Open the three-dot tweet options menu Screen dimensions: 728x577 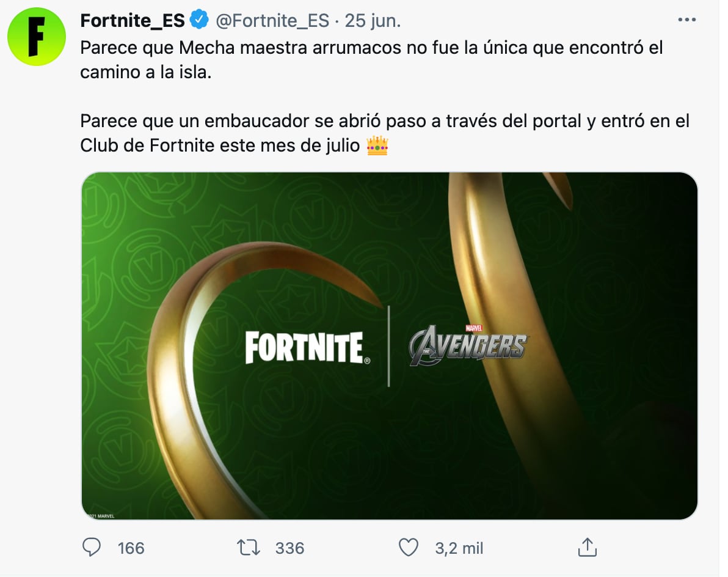click(x=687, y=19)
